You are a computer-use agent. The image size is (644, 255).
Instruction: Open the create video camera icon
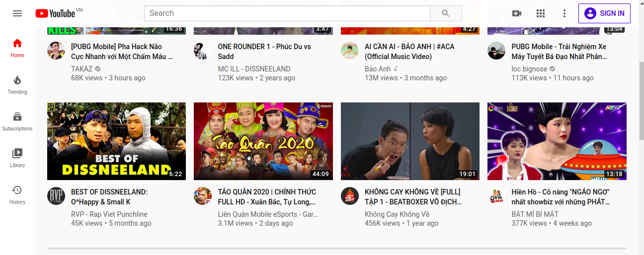(x=517, y=13)
